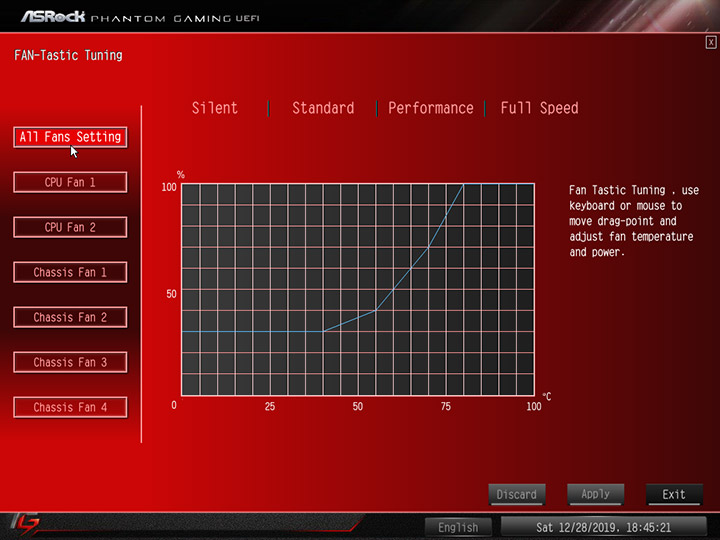The height and width of the screenshot is (540, 720).
Task: Exit the fan tuning screen
Action: [x=674, y=495]
